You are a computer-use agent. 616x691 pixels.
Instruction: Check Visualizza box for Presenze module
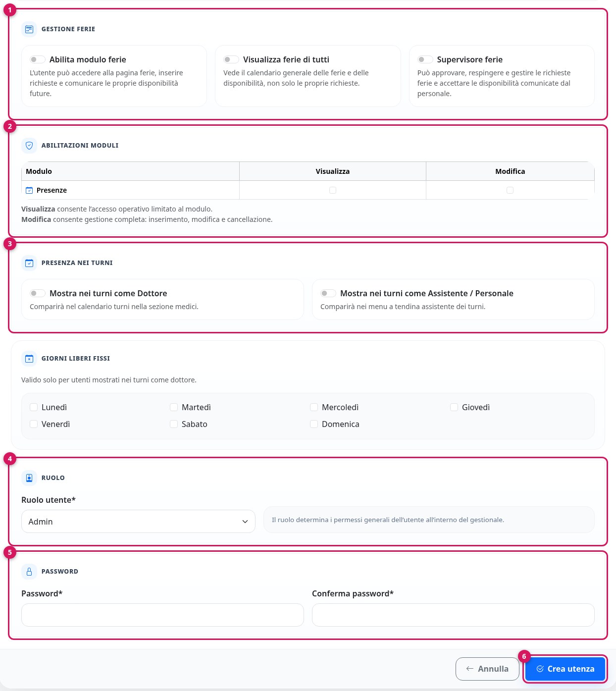(x=333, y=190)
